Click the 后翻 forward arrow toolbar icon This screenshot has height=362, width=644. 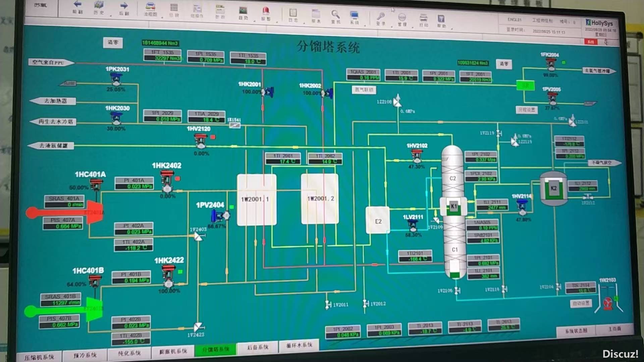pyautogui.click(x=124, y=6)
